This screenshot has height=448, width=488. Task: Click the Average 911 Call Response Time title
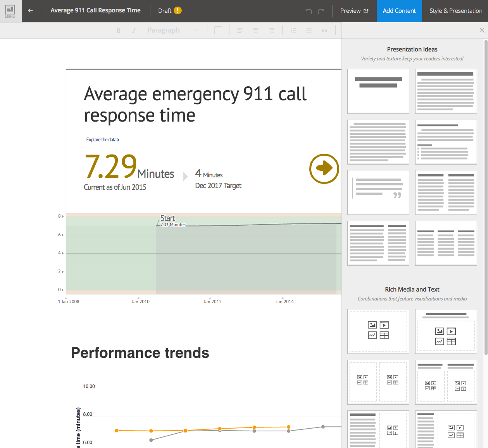point(95,10)
